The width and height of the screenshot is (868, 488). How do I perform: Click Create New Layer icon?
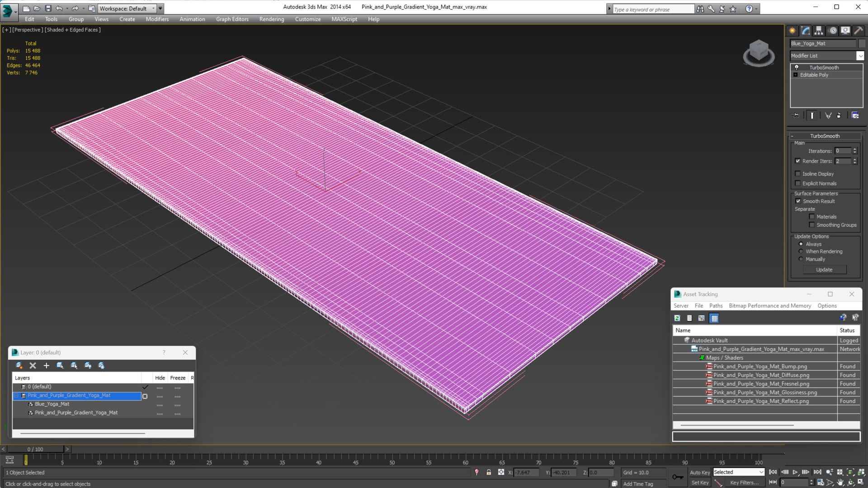[19, 366]
